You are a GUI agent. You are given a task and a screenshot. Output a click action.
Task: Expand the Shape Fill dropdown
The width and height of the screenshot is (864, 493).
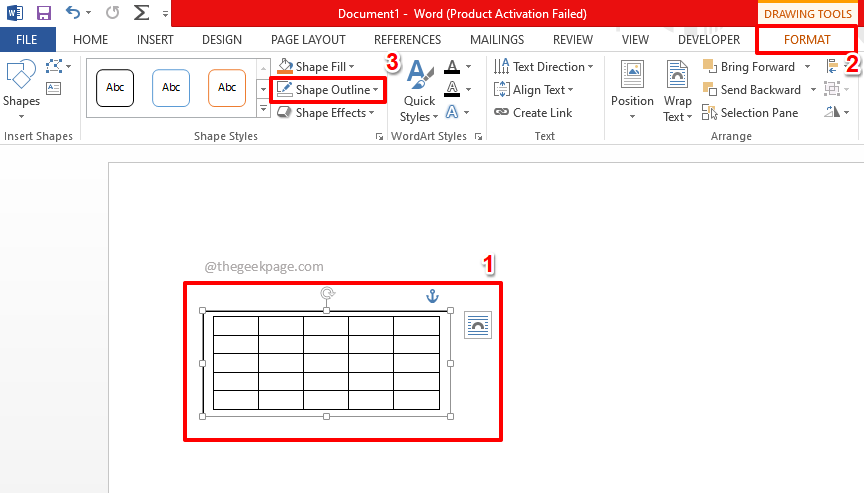(x=351, y=67)
